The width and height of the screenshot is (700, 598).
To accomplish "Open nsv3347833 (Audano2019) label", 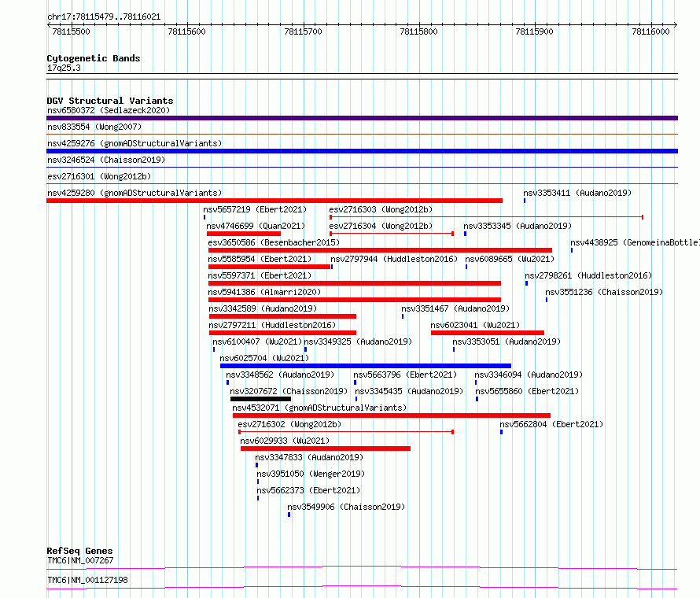I will click(309, 457).
